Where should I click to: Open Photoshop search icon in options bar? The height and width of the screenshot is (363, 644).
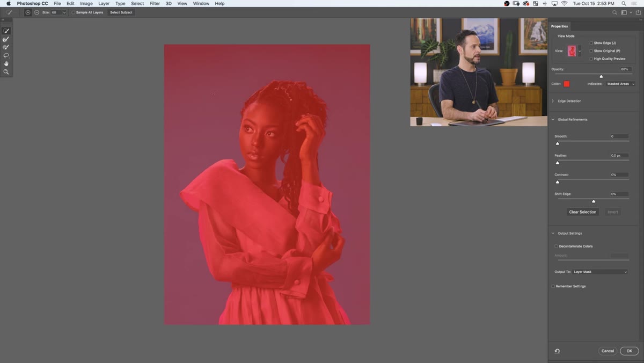[x=614, y=12]
